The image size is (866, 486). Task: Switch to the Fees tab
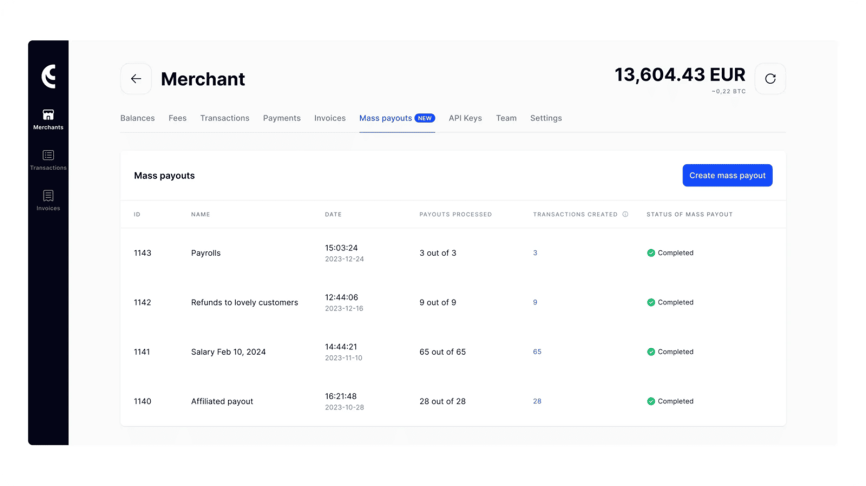tap(177, 118)
